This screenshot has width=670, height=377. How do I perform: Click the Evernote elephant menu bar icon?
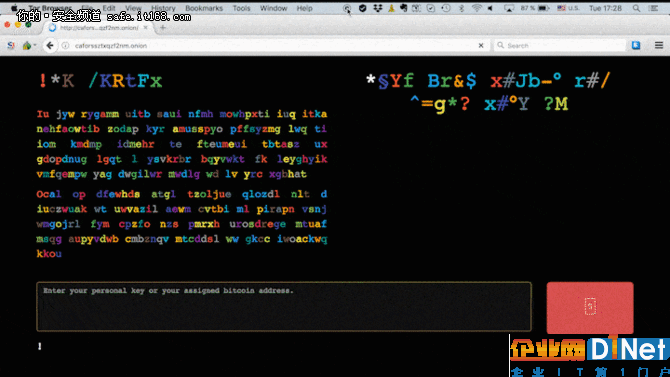403,8
